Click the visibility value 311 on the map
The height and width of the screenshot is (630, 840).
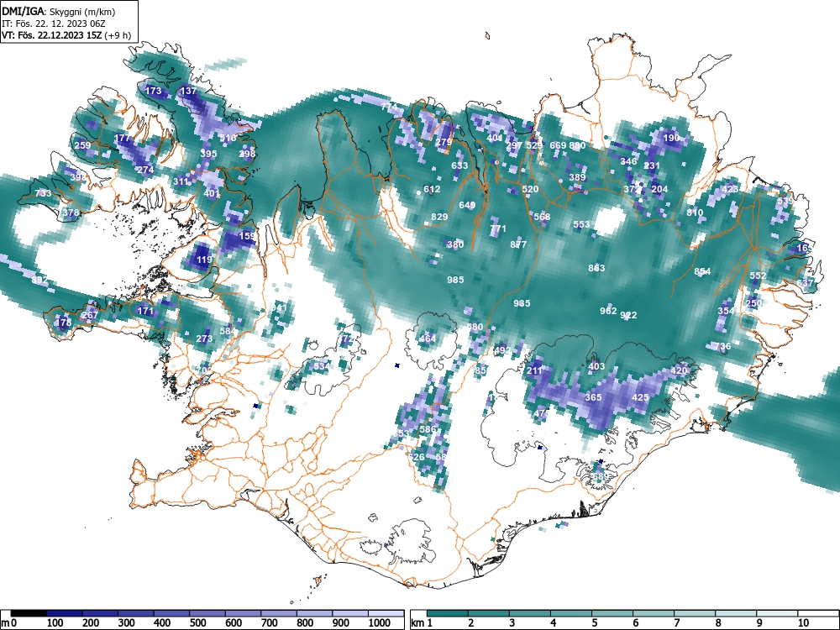click(181, 181)
